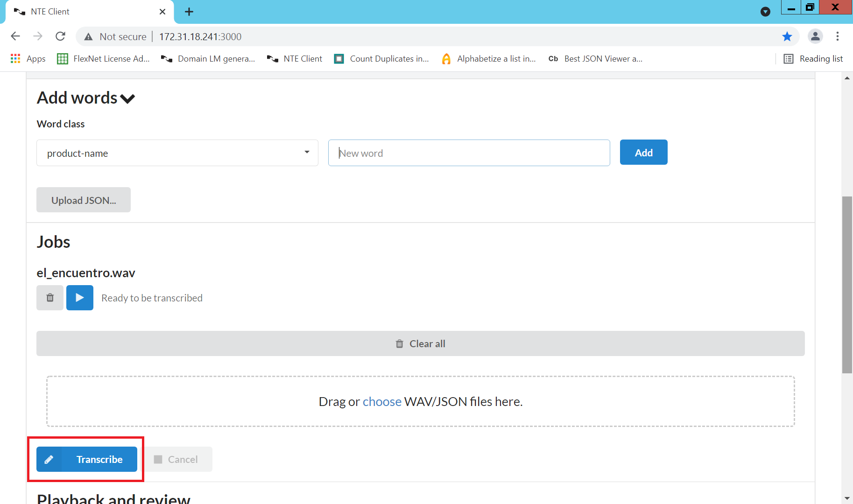853x504 pixels.
Task: Click choose to upload WAV/JSON files
Action: 382,401
